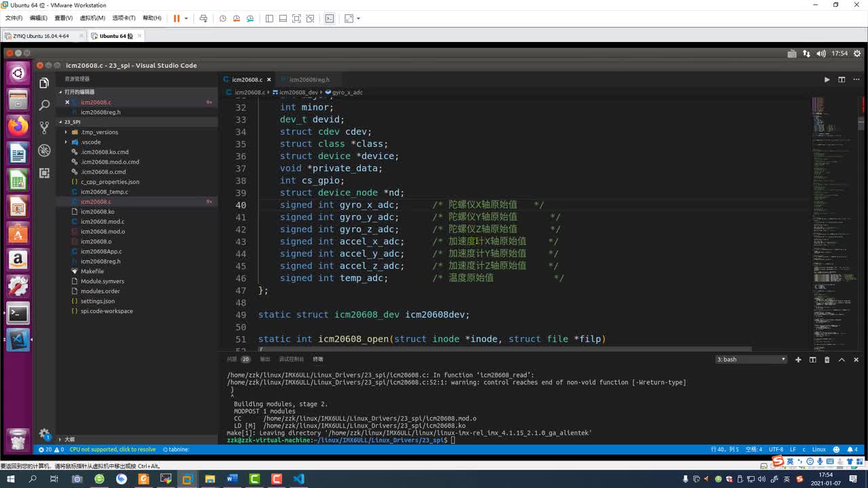The image size is (868, 488).
Task: Open the VS Code Manage gear icon
Action: [44, 434]
